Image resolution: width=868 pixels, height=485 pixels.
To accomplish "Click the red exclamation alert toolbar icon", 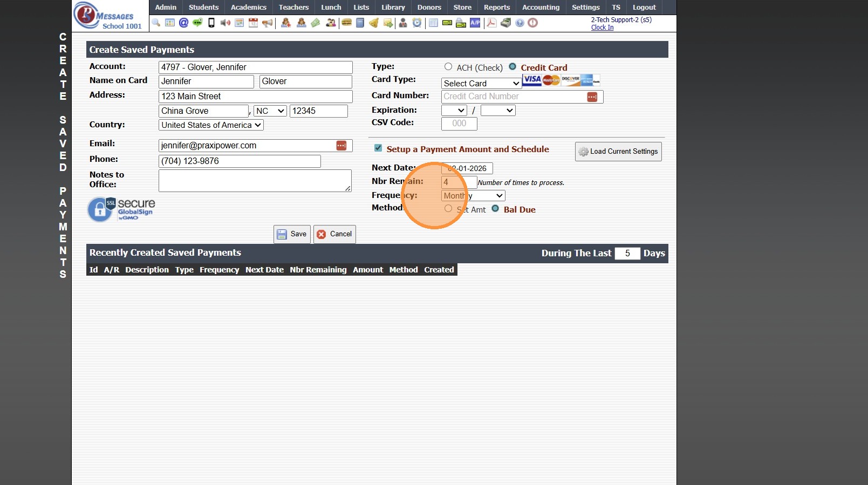I will click(533, 23).
